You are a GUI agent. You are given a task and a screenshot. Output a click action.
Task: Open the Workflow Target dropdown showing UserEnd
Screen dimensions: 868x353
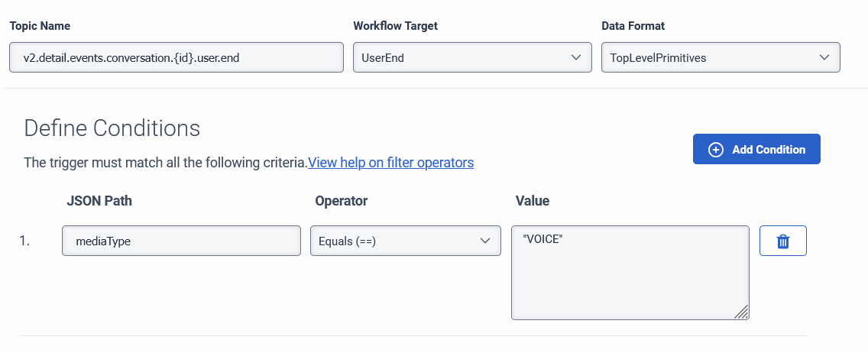click(471, 57)
